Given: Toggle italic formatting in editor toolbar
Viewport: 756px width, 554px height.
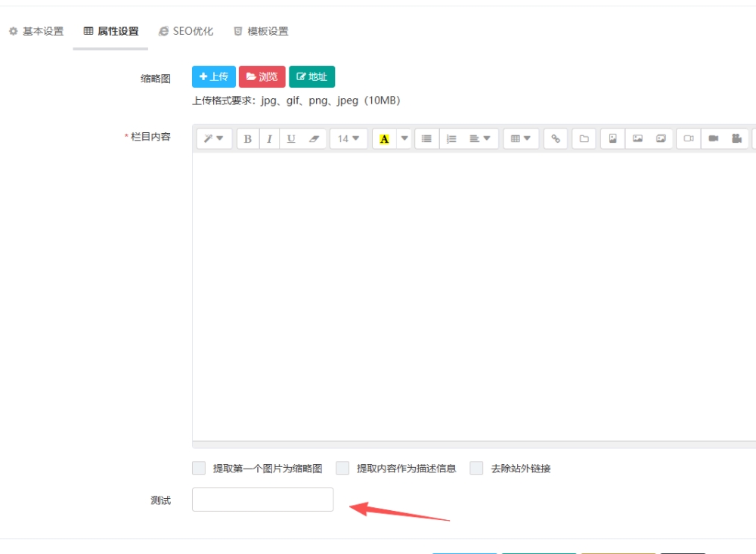Looking at the screenshot, I should click(x=269, y=139).
